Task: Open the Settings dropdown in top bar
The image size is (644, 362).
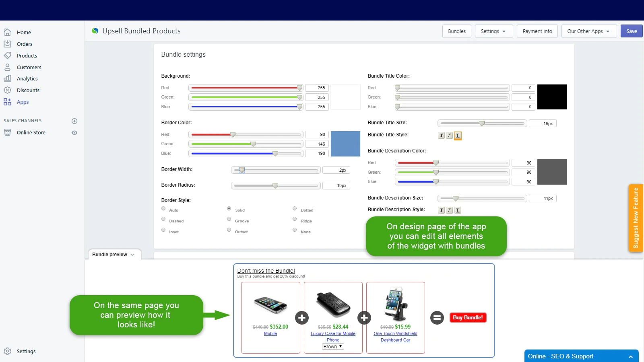Action: click(493, 31)
